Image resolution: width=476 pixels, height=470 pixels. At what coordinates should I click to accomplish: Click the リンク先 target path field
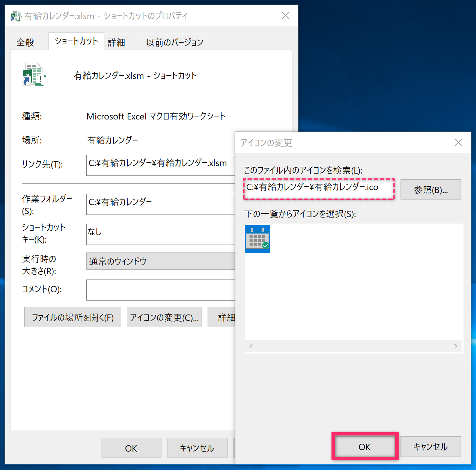pyautogui.click(x=161, y=165)
